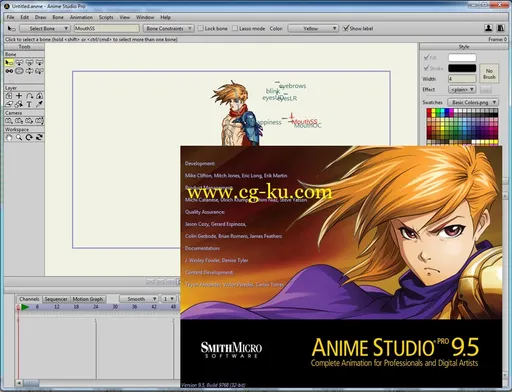Click the white Fill color swatch
This screenshot has width=512, height=392.
[x=462, y=58]
